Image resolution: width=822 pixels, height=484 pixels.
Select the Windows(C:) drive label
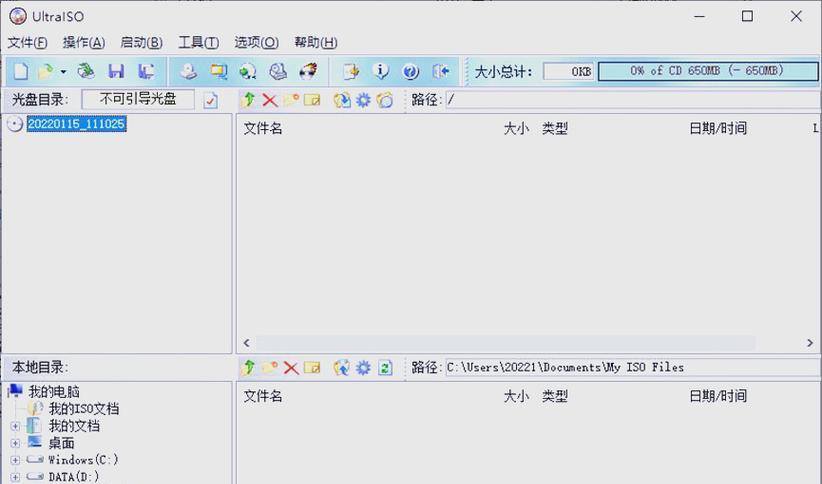83,460
